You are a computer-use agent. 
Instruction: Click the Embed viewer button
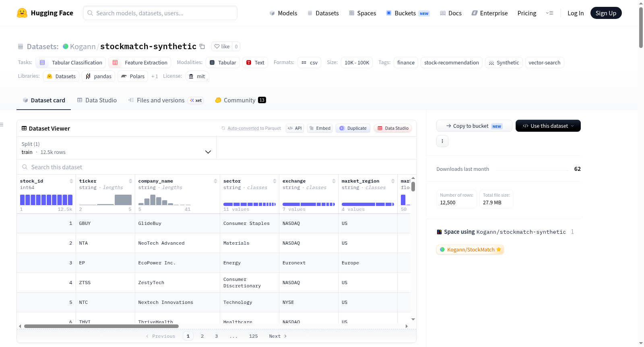tap(320, 128)
